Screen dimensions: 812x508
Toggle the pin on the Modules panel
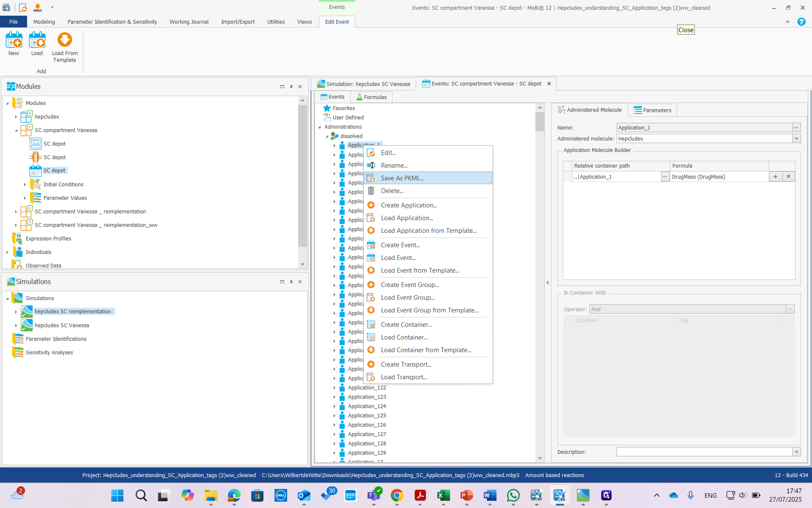point(291,86)
